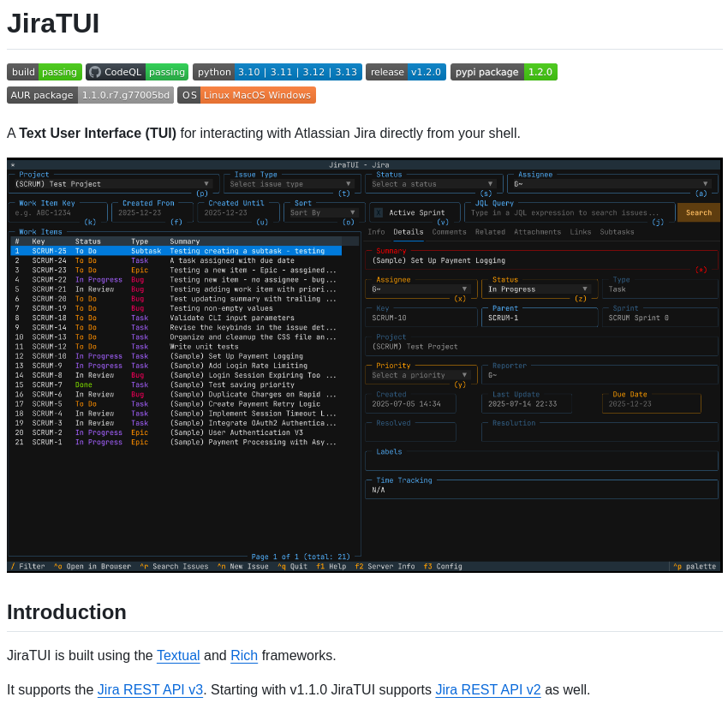The height and width of the screenshot is (703, 728).
Task: Click the Key column header
Action: click(38, 241)
